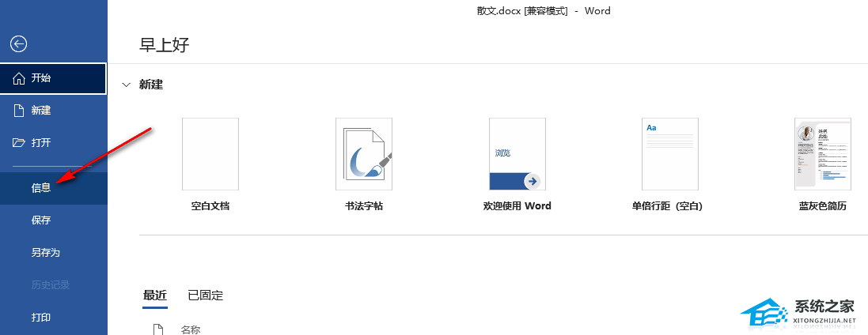Collapse the 新建 section chevron

pos(127,85)
